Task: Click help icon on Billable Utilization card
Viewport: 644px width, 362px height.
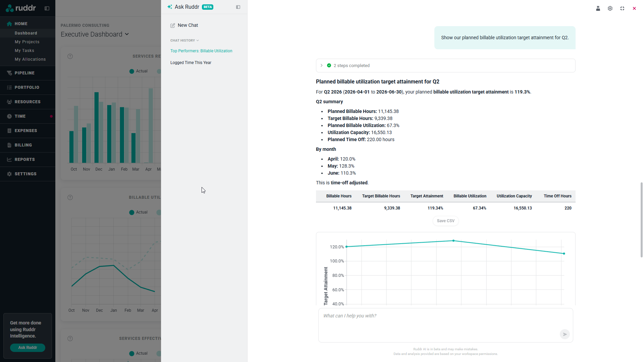Action: point(70,197)
